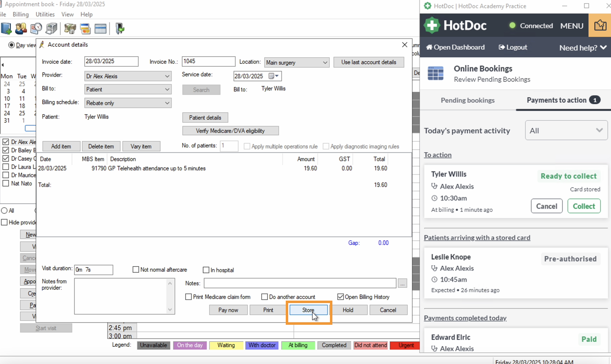The width and height of the screenshot is (611, 364).
Task: Click Use last account details button
Action: coord(369,62)
